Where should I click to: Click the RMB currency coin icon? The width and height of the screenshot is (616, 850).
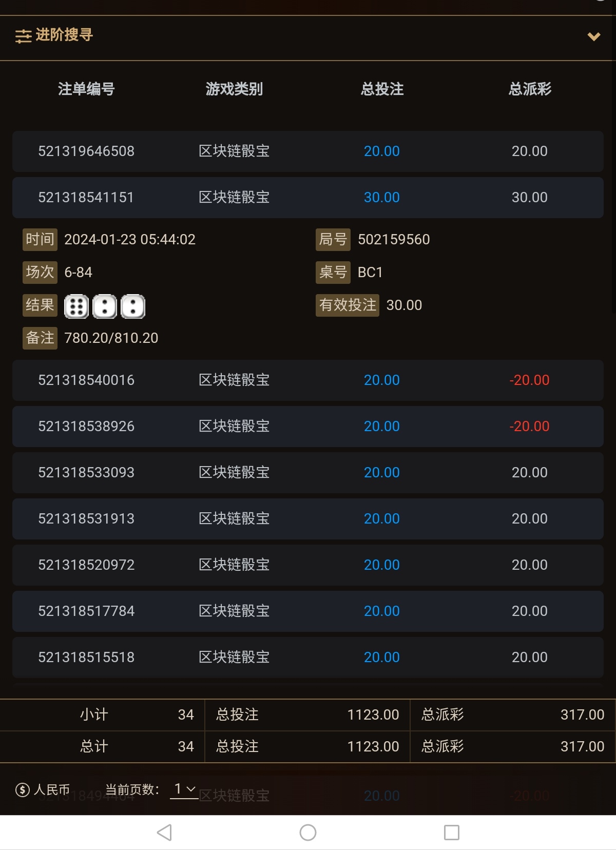tap(23, 789)
